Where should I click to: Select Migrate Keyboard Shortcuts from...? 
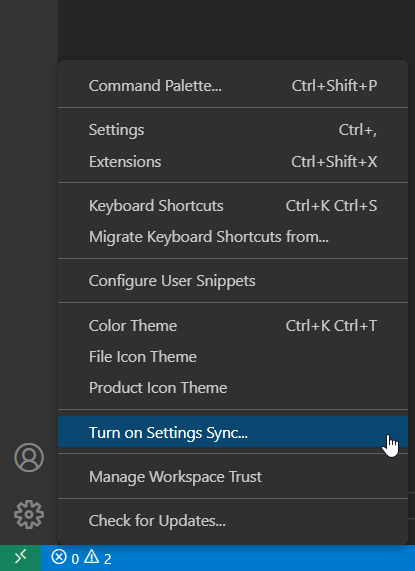[233, 237]
